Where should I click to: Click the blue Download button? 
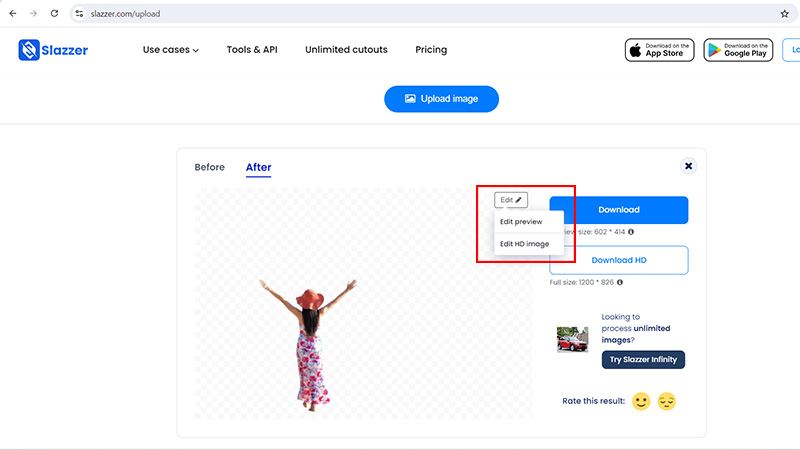(x=618, y=210)
